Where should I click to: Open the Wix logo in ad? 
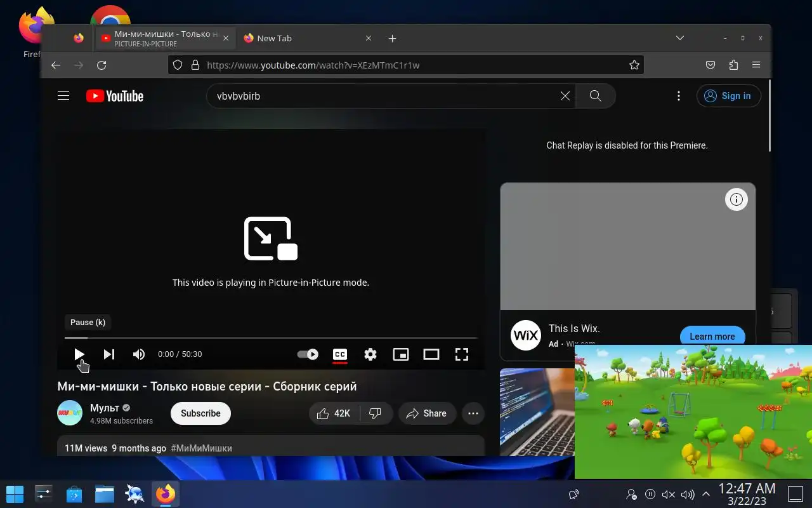[x=526, y=335]
